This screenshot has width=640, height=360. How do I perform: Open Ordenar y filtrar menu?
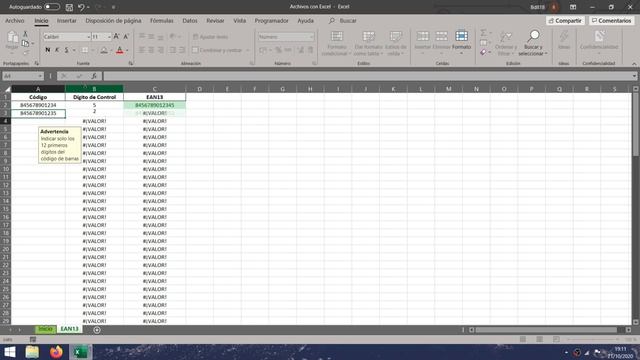coord(506,43)
